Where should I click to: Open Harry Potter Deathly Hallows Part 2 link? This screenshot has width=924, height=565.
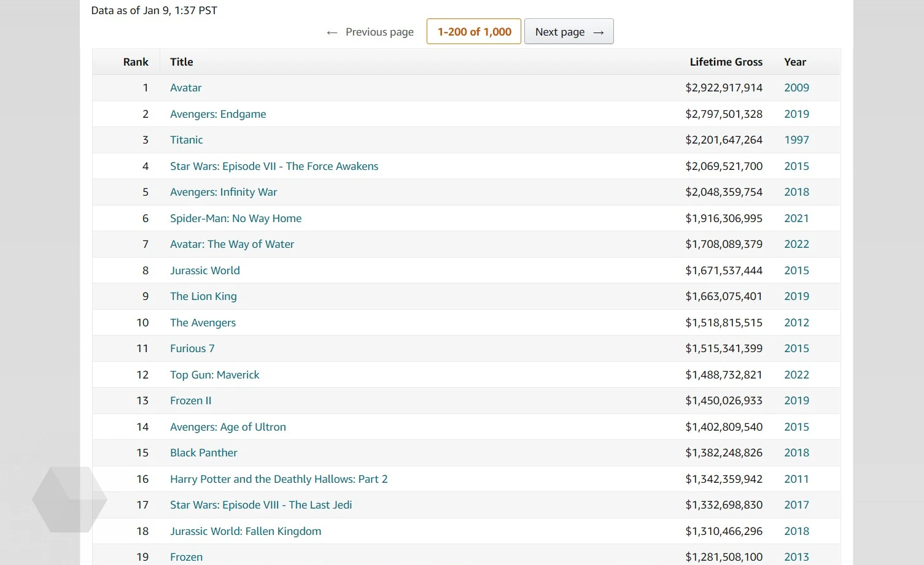pos(279,479)
